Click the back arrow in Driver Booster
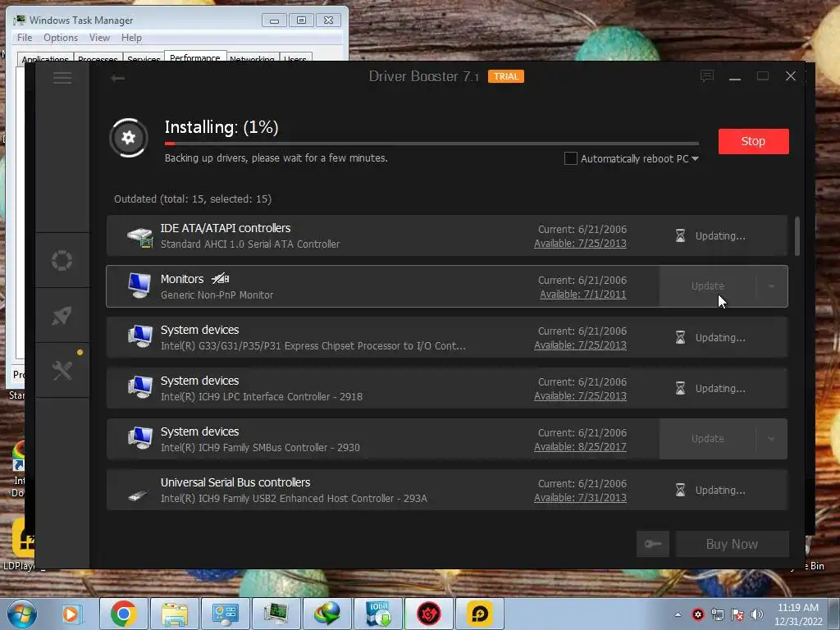Image resolution: width=840 pixels, height=630 pixels. pyautogui.click(x=117, y=78)
